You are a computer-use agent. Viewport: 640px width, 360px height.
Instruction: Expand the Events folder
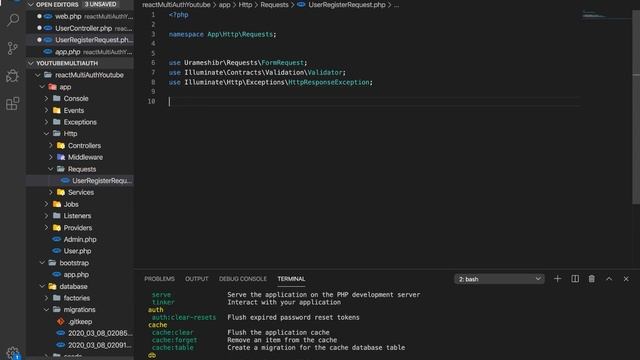47,111
